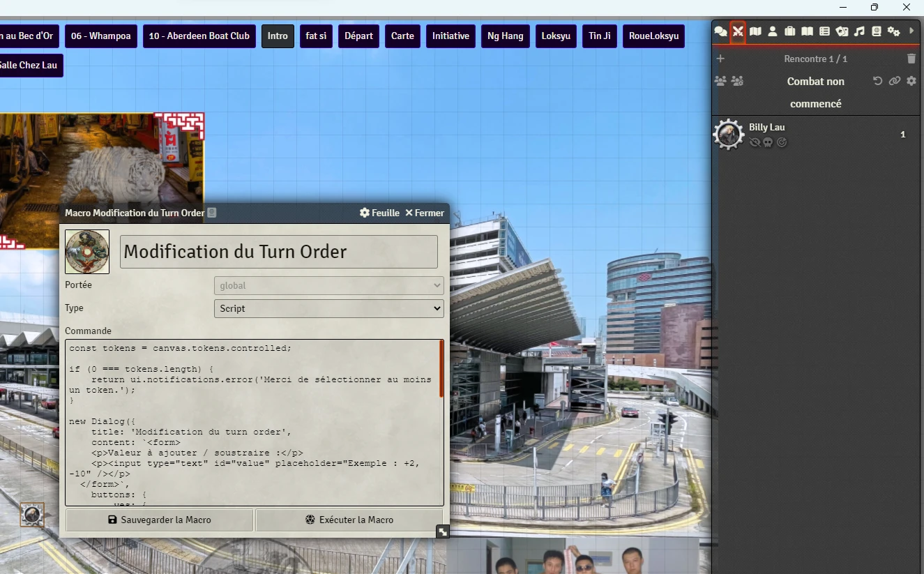Switch to the 06 - Whampoa scene

pos(100,36)
